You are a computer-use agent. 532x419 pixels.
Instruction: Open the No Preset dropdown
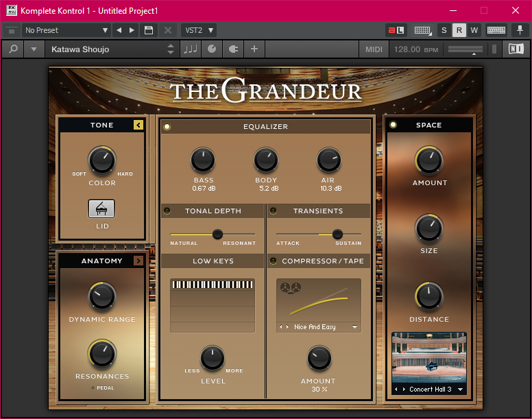click(x=66, y=30)
